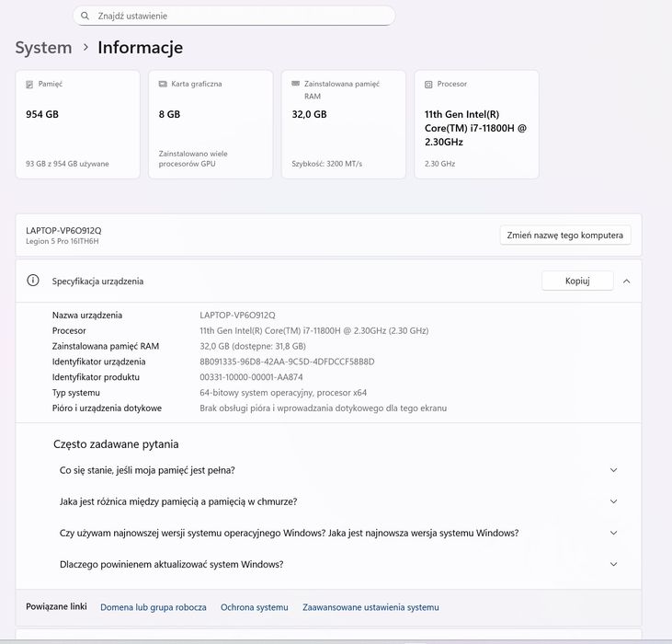Open the 8 GB Karta graficzna card
The height and width of the screenshot is (644, 672).
[x=211, y=124]
